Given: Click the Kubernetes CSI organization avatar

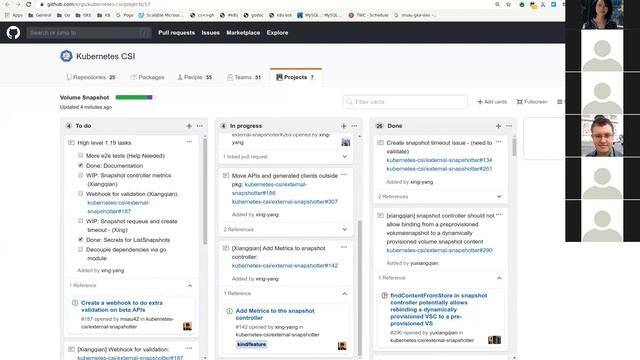Looking at the screenshot, I should pos(66,56).
